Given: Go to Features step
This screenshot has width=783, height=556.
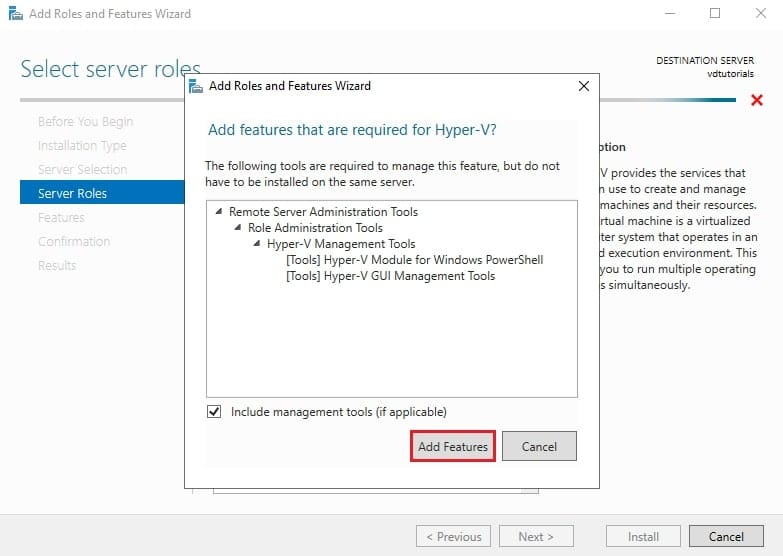Looking at the screenshot, I should (61, 217).
